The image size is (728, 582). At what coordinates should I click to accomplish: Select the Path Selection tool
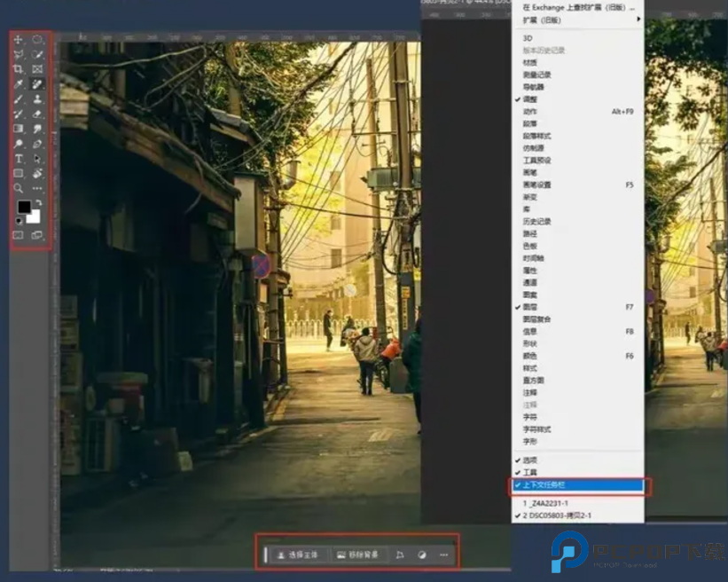tap(37, 159)
